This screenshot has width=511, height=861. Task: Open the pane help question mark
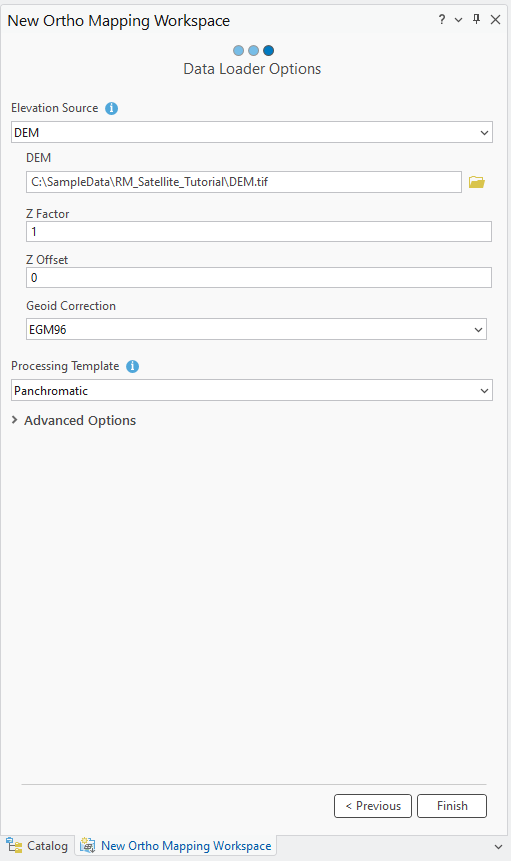(442, 20)
